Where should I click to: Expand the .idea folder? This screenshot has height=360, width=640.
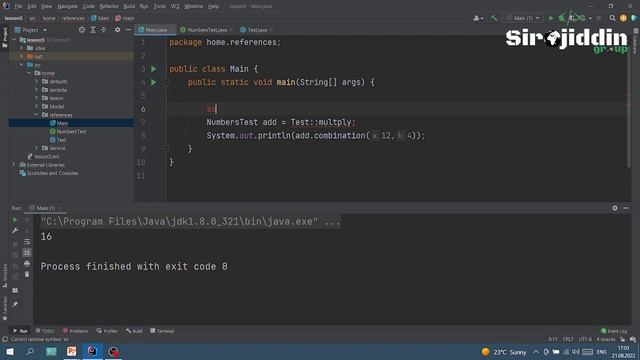[x=22, y=48]
